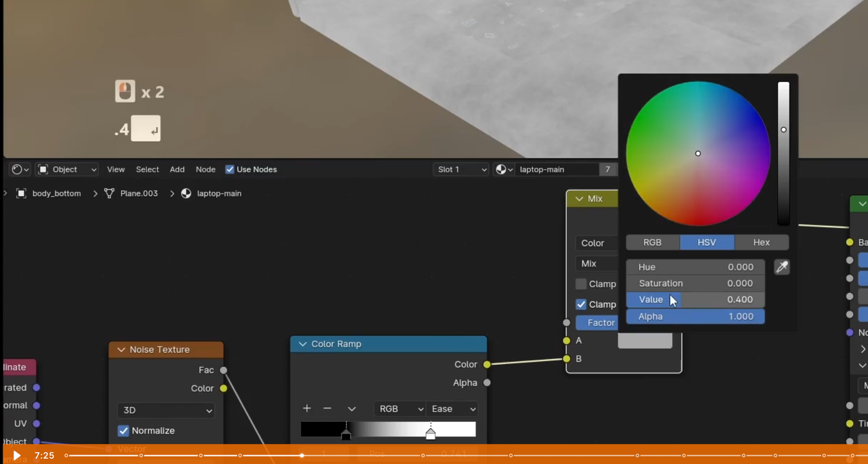This screenshot has width=868, height=464.
Task: Open the Color data type dropdown in Mix node
Action: click(597, 243)
